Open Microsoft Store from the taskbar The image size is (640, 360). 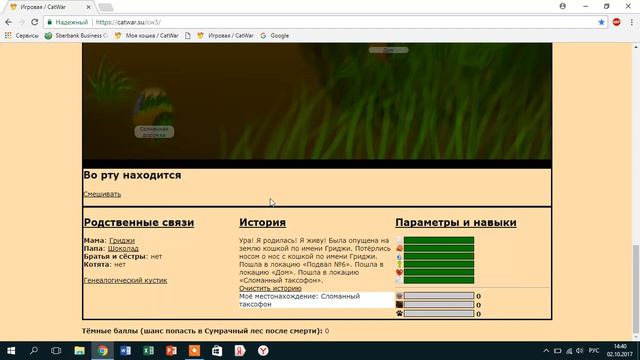(x=217, y=351)
